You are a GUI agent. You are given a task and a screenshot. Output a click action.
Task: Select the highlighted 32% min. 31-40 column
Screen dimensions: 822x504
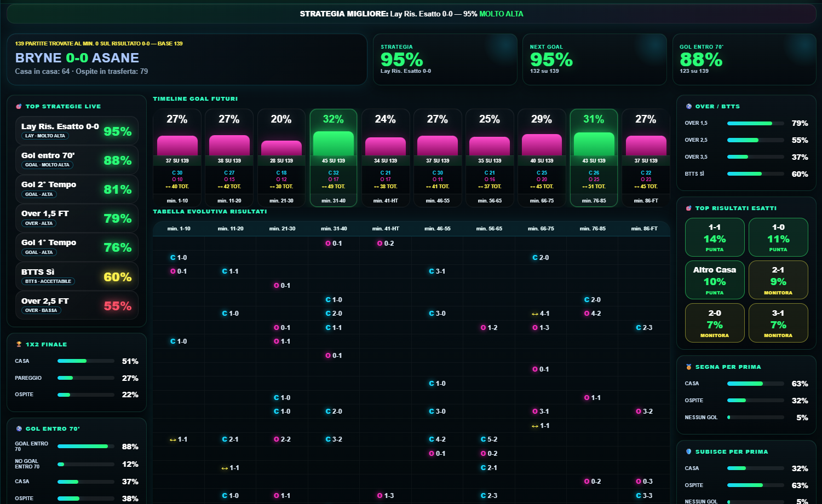coord(334,158)
